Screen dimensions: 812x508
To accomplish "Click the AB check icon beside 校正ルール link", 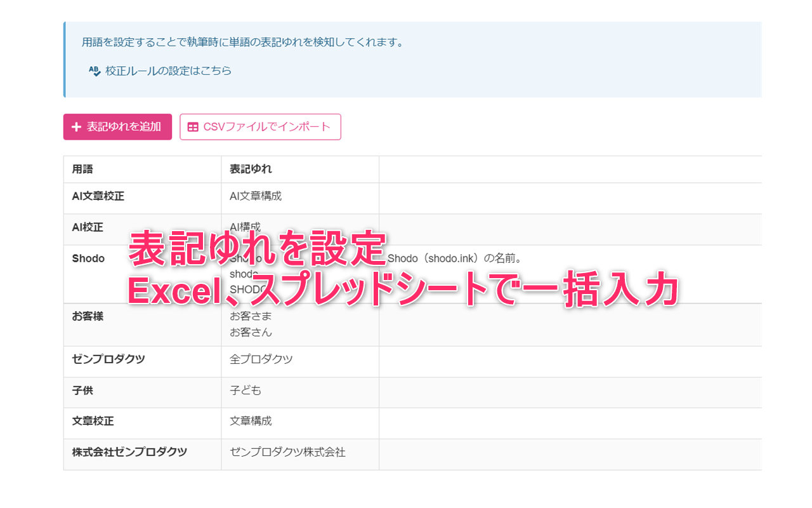I will click(x=95, y=71).
